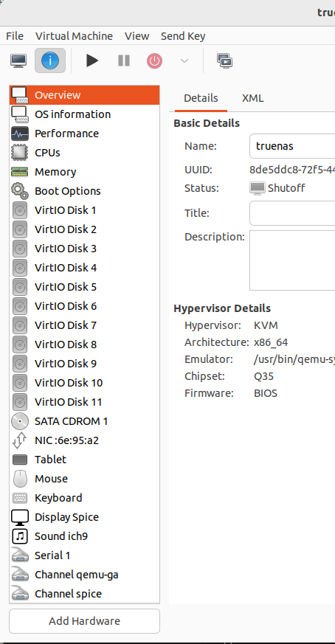335x644 pixels.
Task: Click the blue info hardware details icon
Action: point(50,60)
